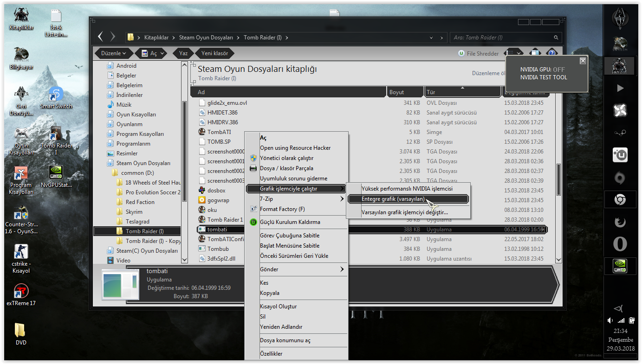This screenshot has width=642, height=364.
Task: Click the Yaz toolbar button
Action: 183,53
